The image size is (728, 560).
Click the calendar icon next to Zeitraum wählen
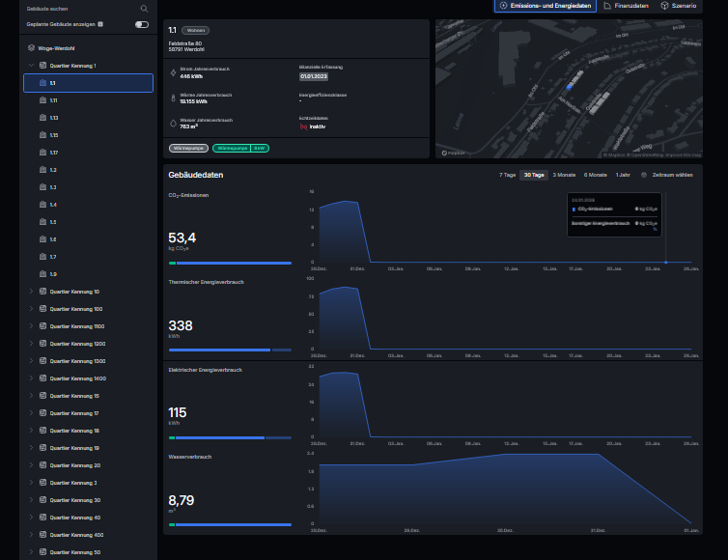click(644, 175)
